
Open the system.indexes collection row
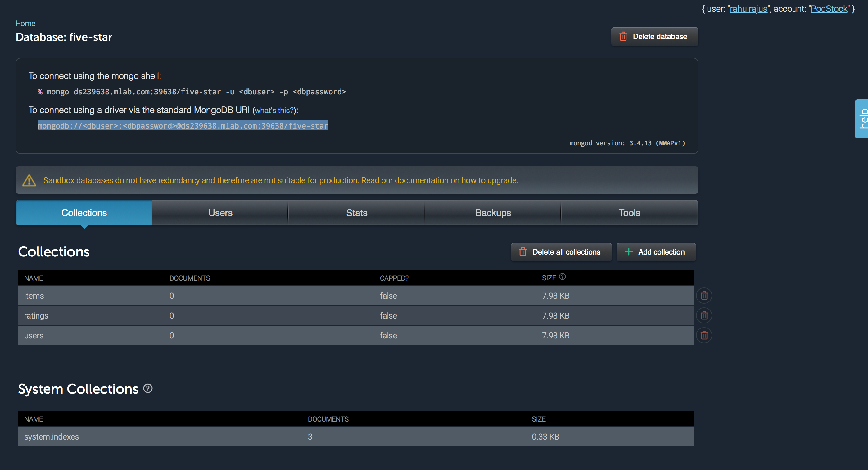point(52,437)
